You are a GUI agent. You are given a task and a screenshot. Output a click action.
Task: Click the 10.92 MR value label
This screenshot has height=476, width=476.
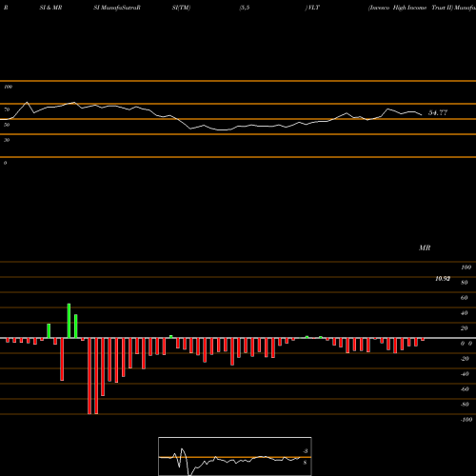[x=443, y=279]
